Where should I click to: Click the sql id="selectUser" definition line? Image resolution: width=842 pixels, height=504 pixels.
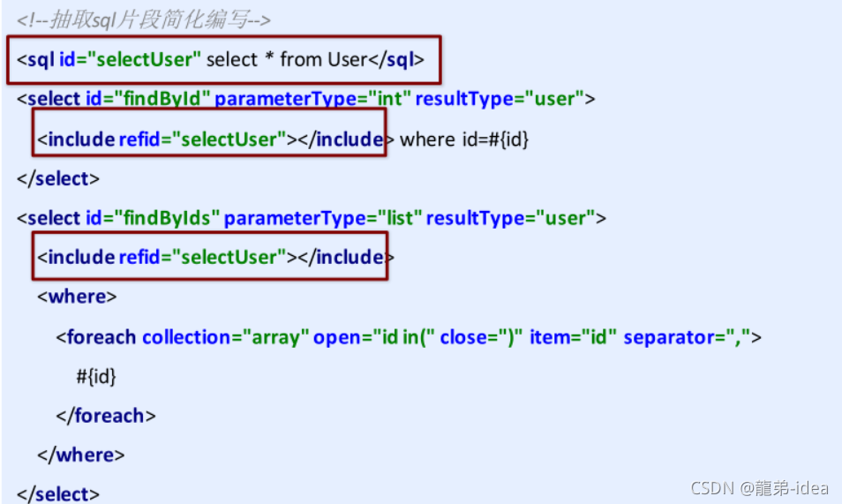(x=221, y=59)
